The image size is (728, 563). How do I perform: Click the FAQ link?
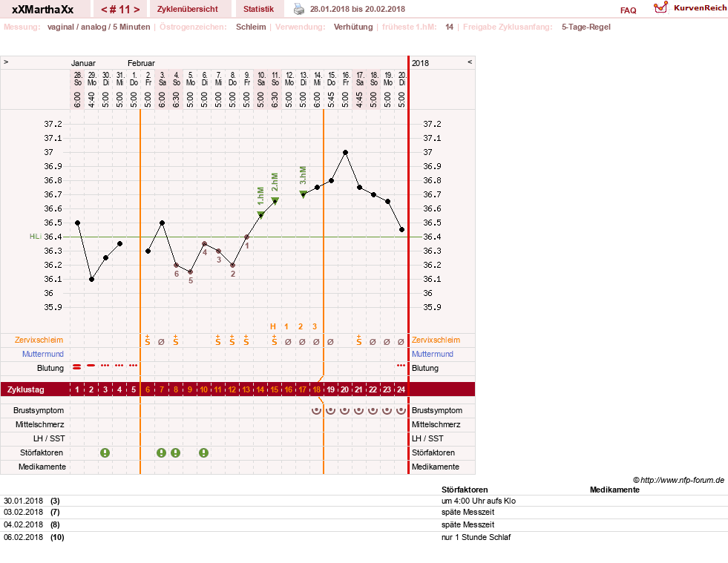pyautogui.click(x=628, y=10)
